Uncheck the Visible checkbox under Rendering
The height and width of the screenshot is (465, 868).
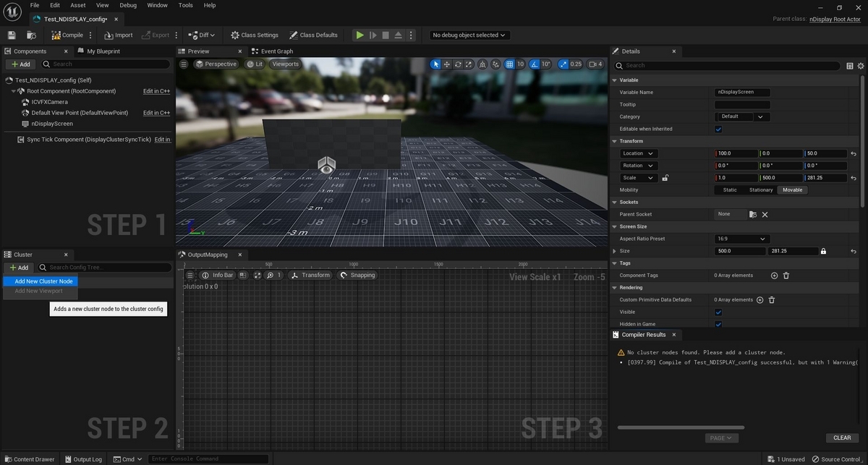[x=718, y=312]
